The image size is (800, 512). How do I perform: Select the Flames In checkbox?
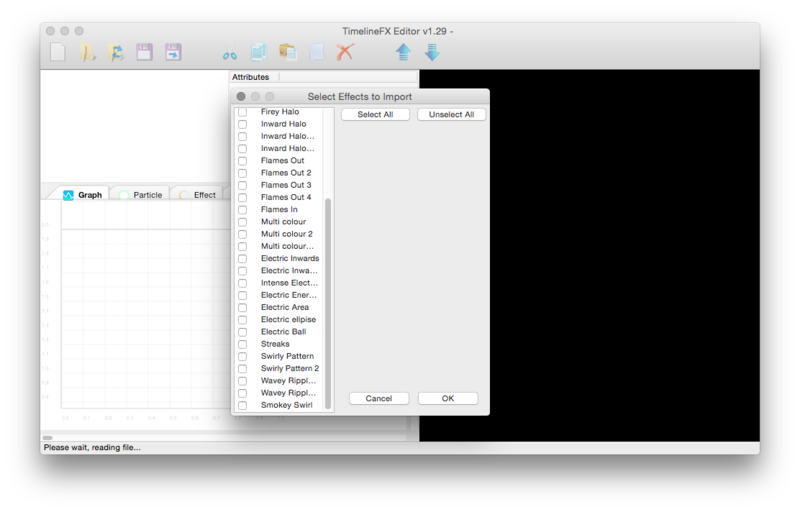tap(242, 210)
